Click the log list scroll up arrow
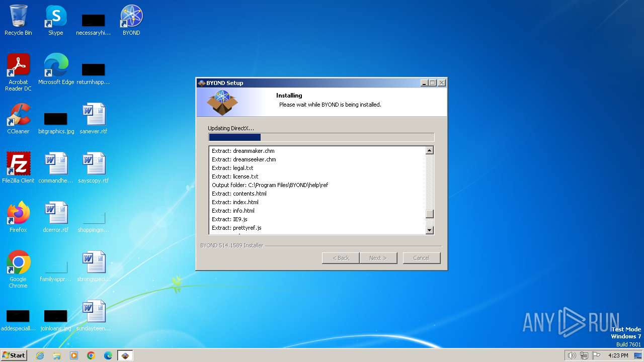Image resolution: width=644 pixels, height=362 pixels. tap(429, 150)
